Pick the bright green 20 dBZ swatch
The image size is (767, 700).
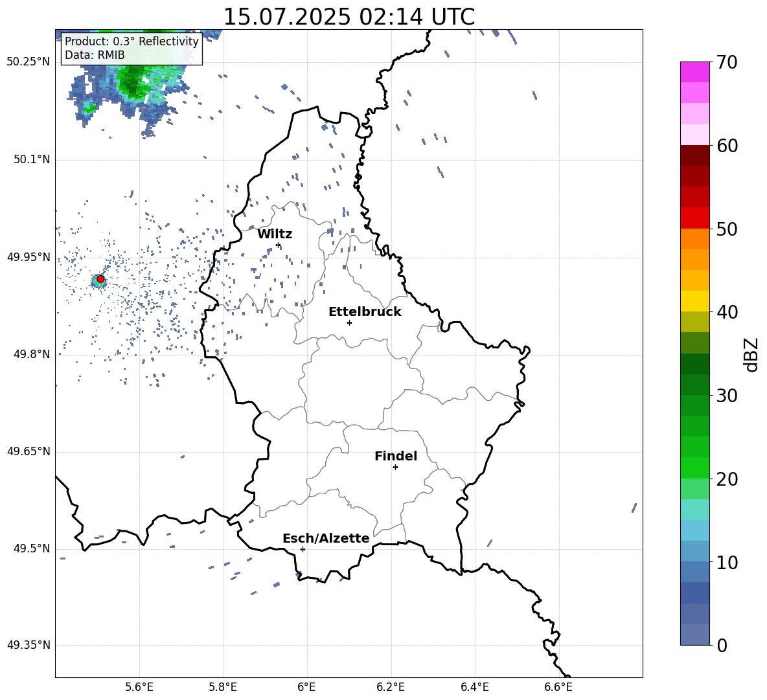(x=695, y=468)
